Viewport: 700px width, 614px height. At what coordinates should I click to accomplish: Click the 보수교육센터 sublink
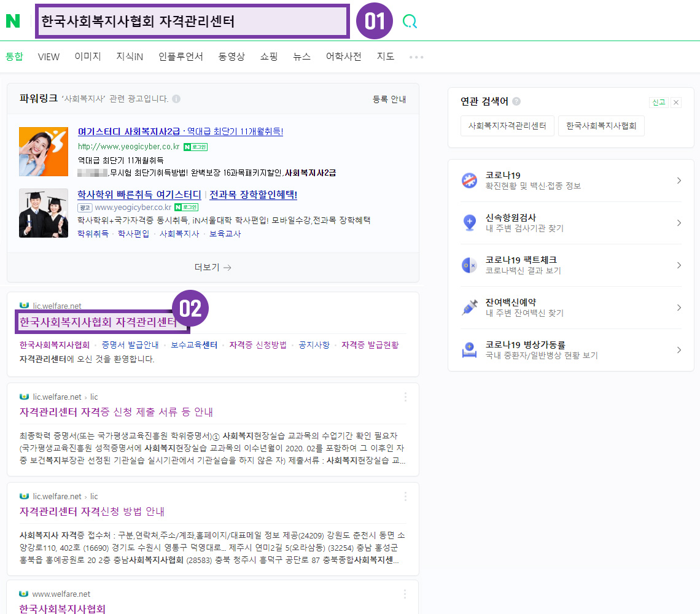pos(194,344)
